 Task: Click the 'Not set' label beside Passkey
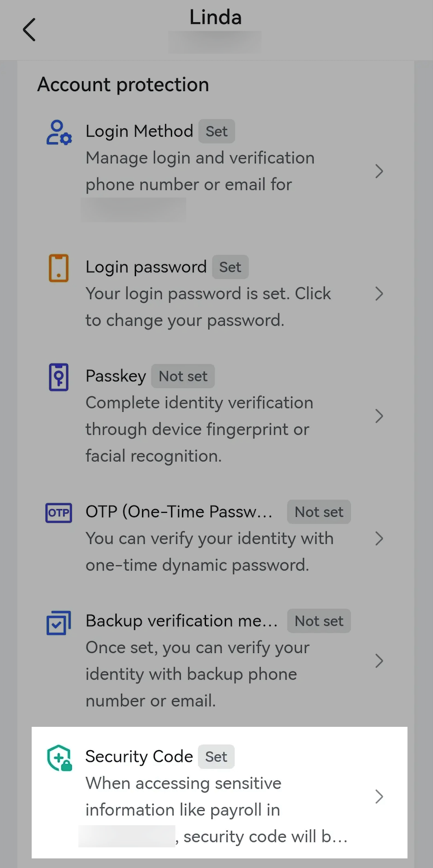pyautogui.click(x=183, y=376)
